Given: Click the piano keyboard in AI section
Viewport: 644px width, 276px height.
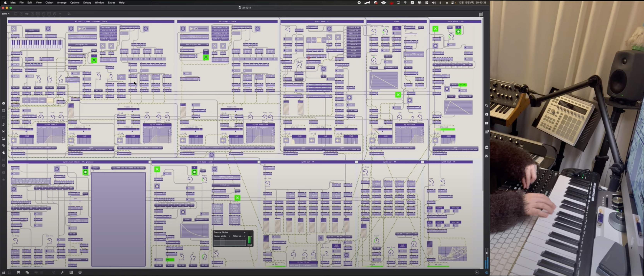Looking at the screenshot, I should [x=37, y=44].
